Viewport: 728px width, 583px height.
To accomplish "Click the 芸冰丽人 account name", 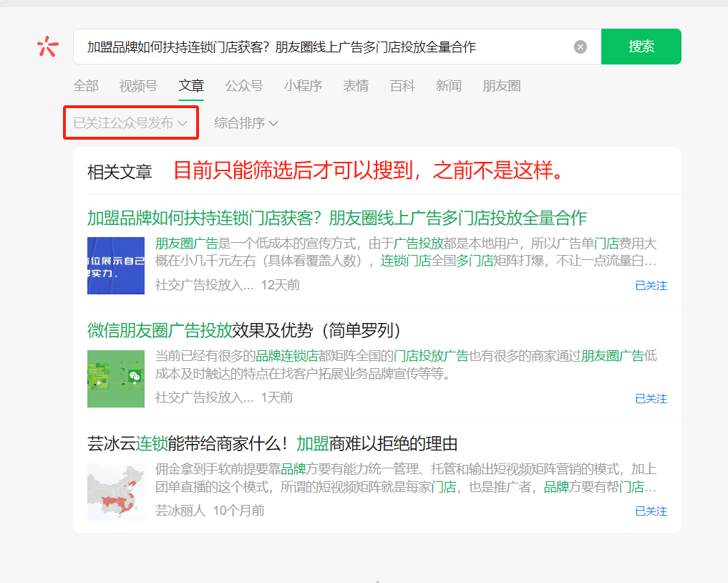I will (180, 511).
